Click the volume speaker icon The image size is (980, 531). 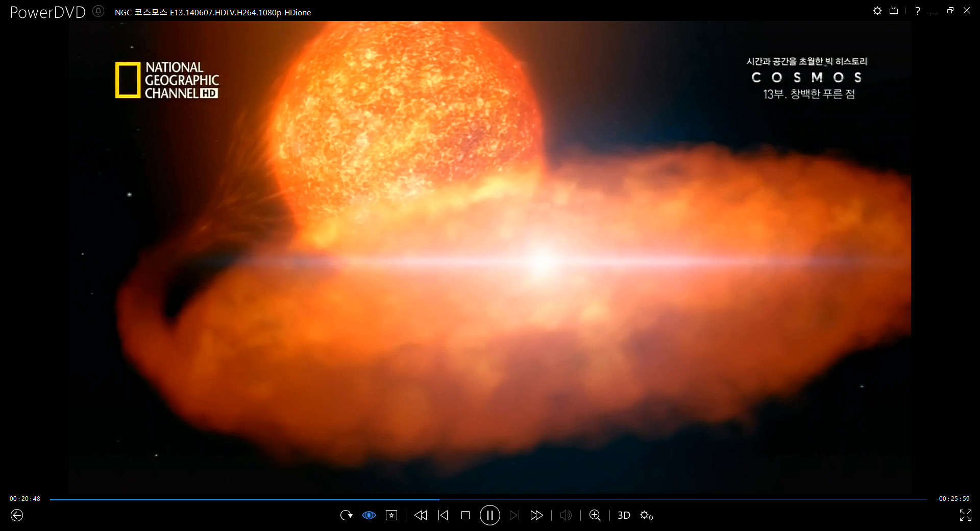(566, 515)
